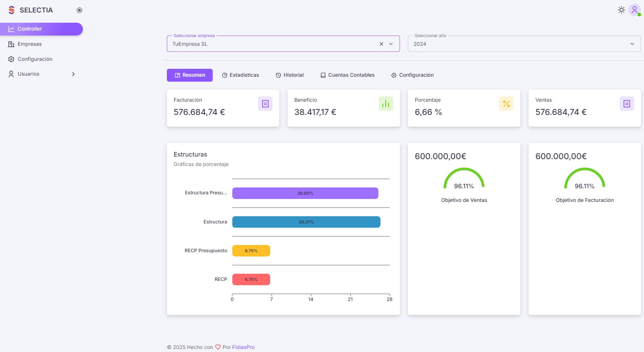Image resolution: width=644 pixels, height=352 pixels.
Task: Click the Objetivo de Ventas gauge
Action: point(464,179)
